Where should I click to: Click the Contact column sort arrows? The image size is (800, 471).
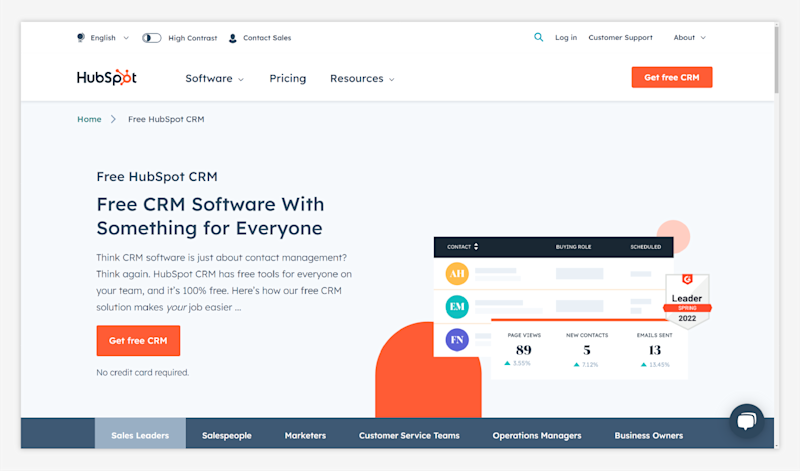pos(476,246)
